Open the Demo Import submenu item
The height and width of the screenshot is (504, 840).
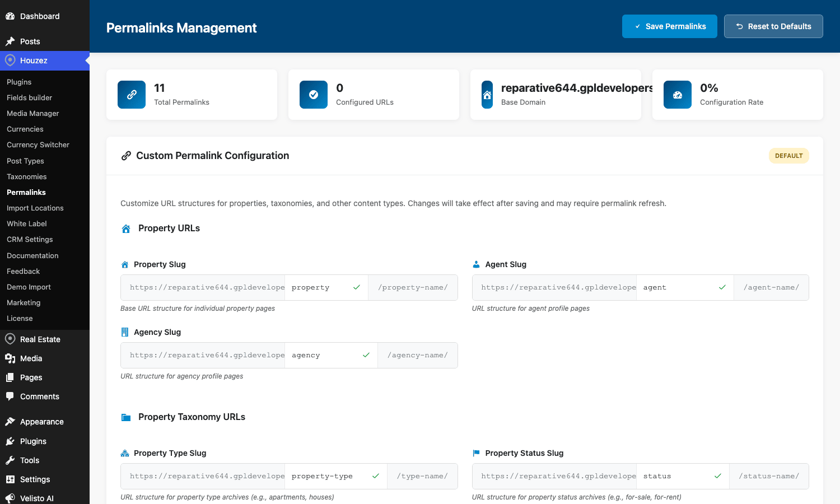coord(29,287)
